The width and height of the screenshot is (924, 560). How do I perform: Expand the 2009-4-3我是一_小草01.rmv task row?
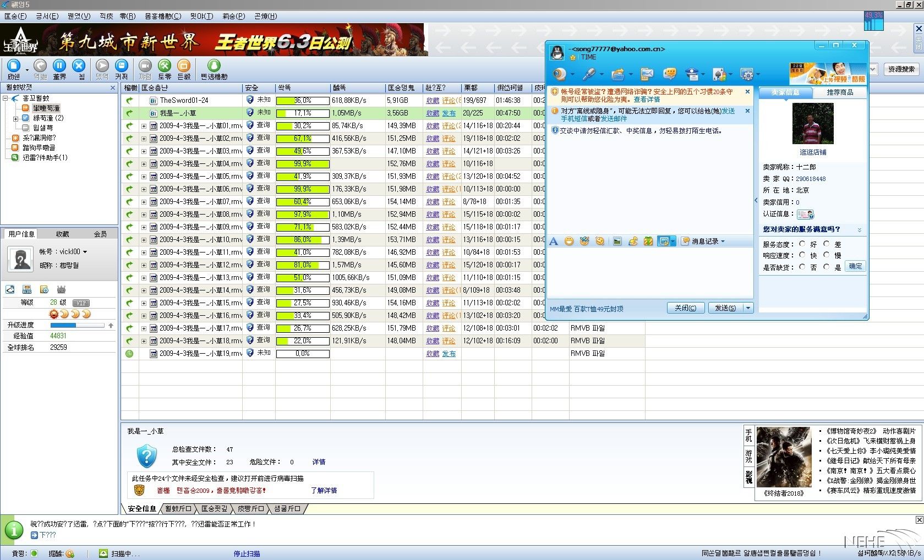coord(144,126)
